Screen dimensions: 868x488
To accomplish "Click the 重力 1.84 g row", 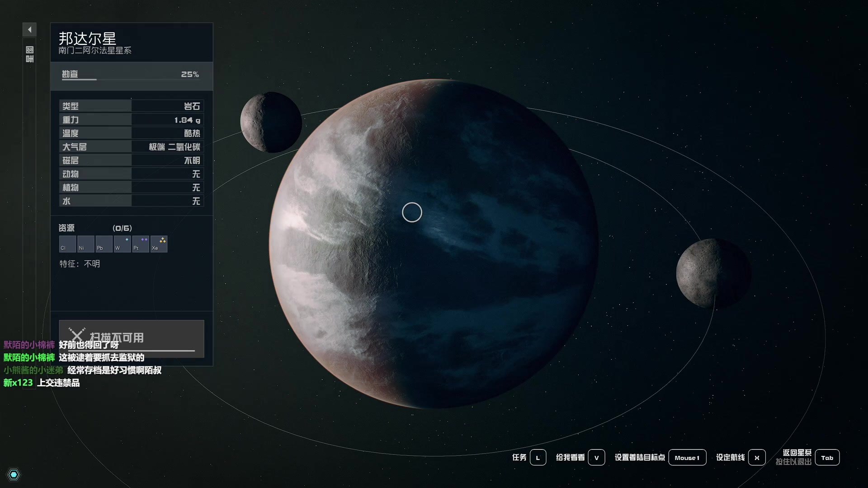I will [x=132, y=120].
